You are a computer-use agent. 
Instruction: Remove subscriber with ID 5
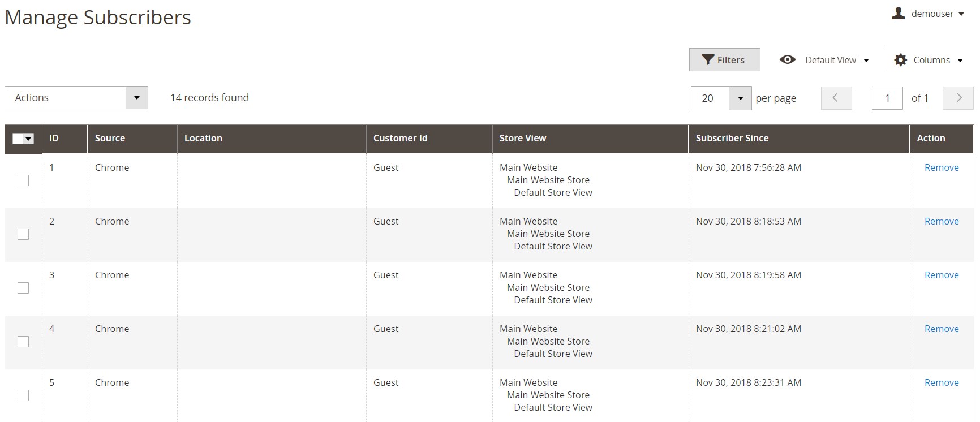pyautogui.click(x=942, y=382)
